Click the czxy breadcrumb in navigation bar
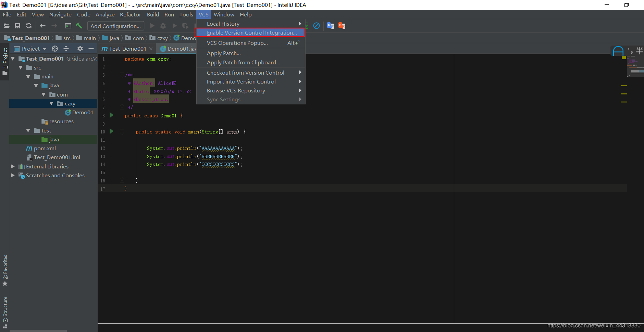 (159, 38)
